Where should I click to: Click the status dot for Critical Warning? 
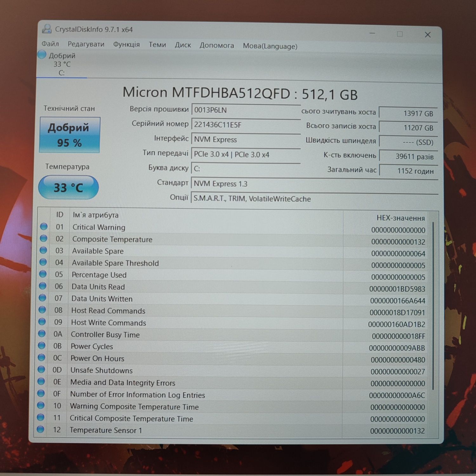click(44, 227)
